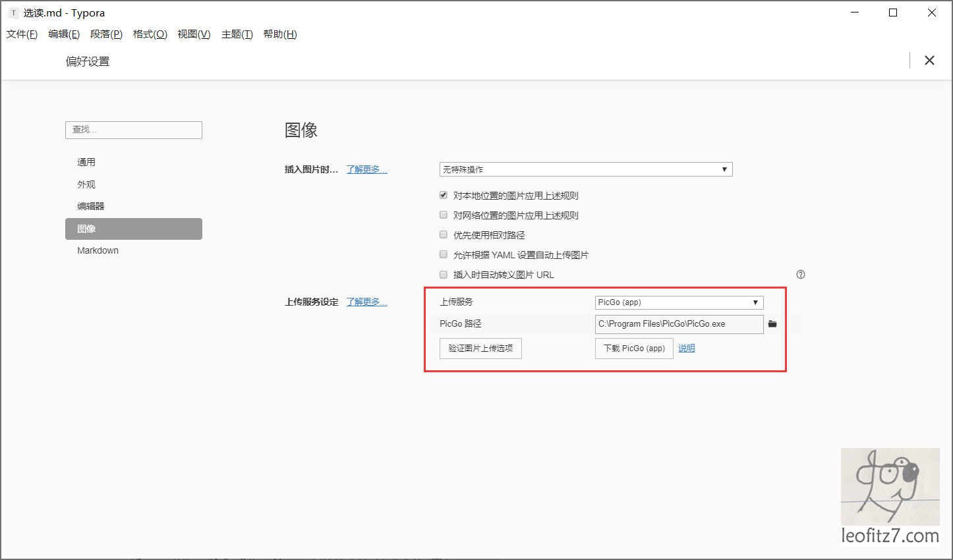
Task: Open the 文件(F) menu
Action: click(22, 34)
